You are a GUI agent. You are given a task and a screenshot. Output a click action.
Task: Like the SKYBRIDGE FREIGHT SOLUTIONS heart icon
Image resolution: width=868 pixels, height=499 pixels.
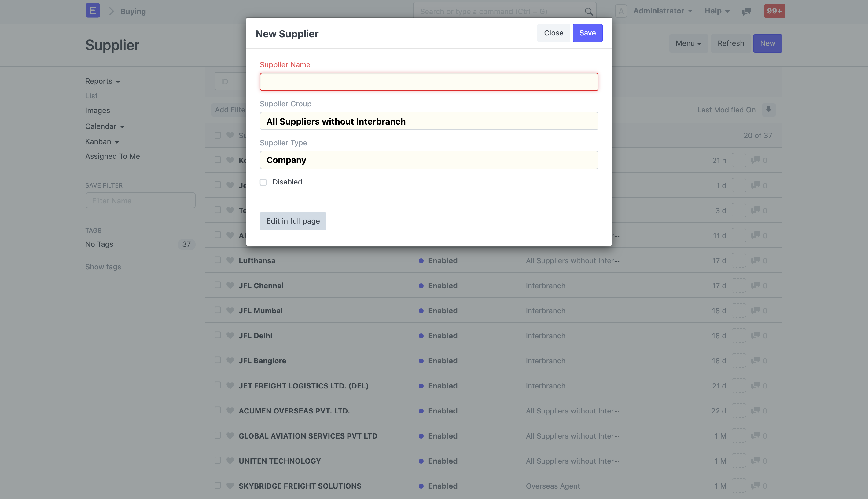pyautogui.click(x=230, y=485)
